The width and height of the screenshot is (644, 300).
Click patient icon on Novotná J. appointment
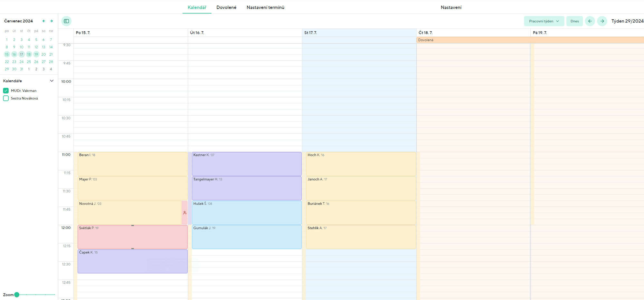pos(185,213)
